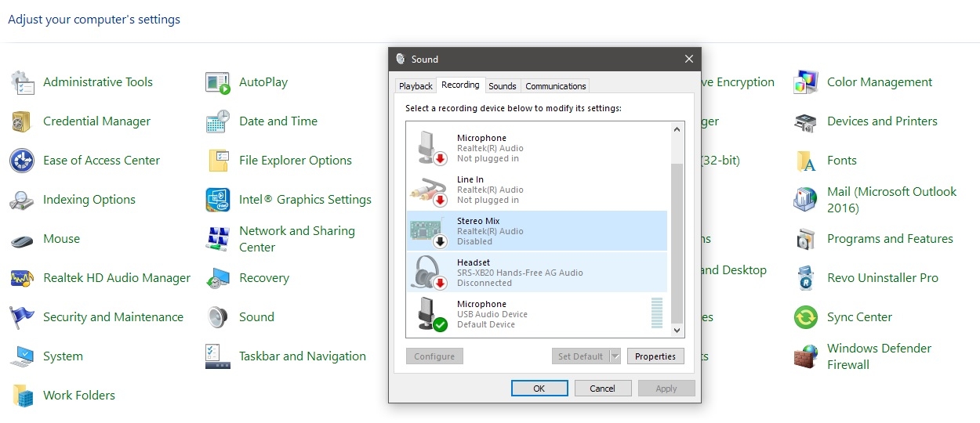The width and height of the screenshot is (980, 423).
Task: Click the Set Default button
Action: coord(580,356)
